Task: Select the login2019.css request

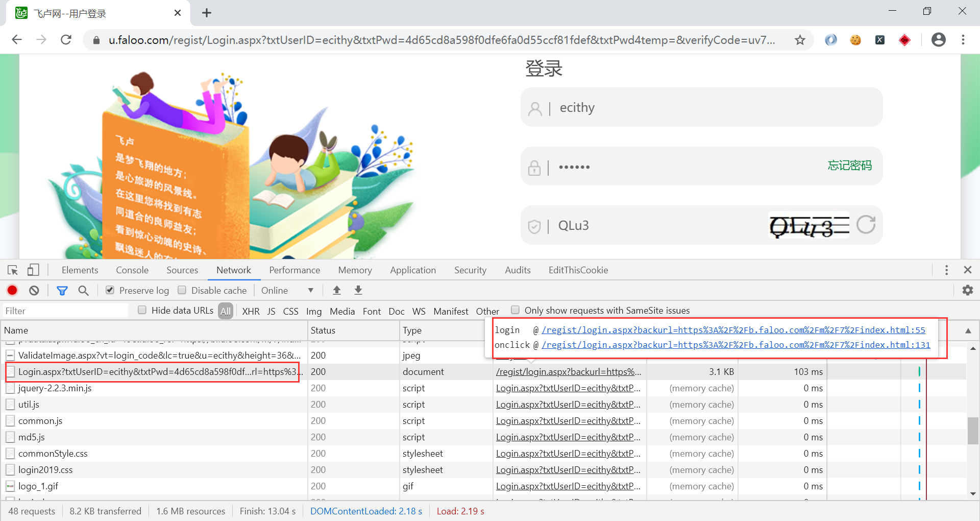Action: 45,470
